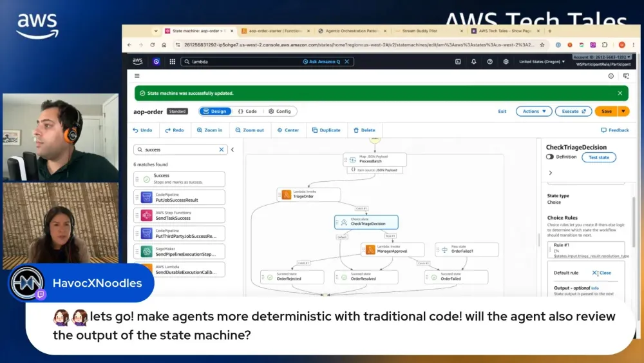Open the hamburger side navigation menu
This screenshot has height=363, width=644.
[x=137, y=76]
